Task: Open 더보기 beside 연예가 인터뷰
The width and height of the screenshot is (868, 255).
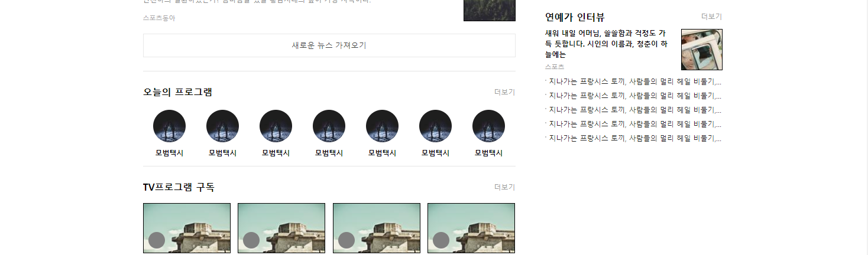Action: click(x=711, y=17)
